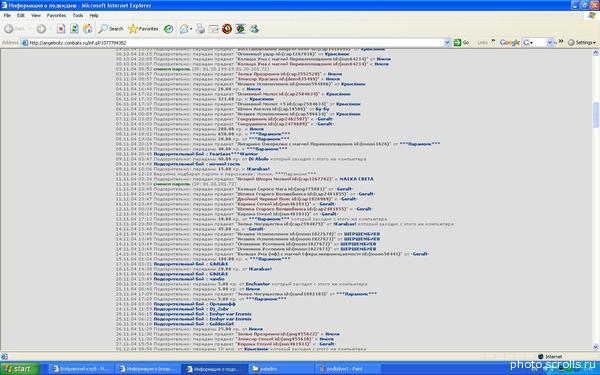Open the Edit menu
The height and width of the screenshot is (375, 600).
(x=21, y=15)
